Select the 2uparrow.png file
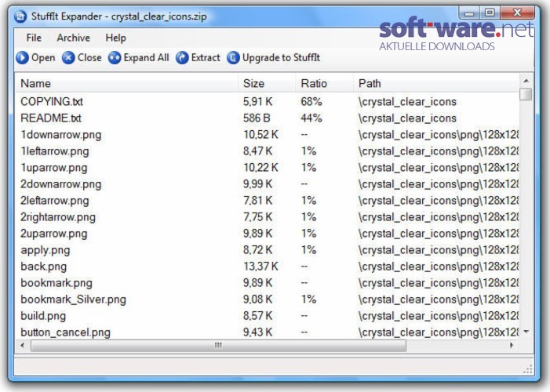 click(53, 234)
